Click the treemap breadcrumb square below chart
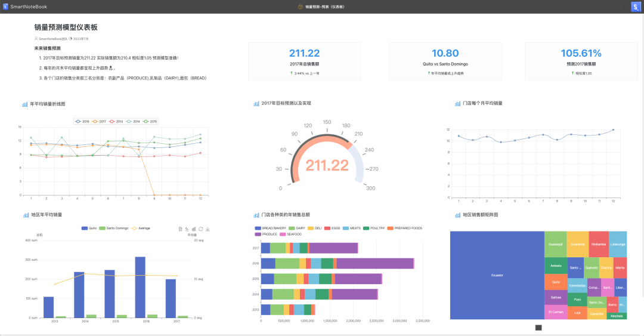Viewport: 644px width, 336px height. 538,328
